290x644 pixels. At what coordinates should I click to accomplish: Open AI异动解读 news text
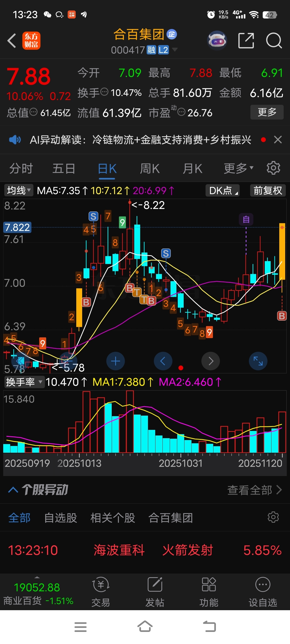pyautogui.click(x=141, y=140)
